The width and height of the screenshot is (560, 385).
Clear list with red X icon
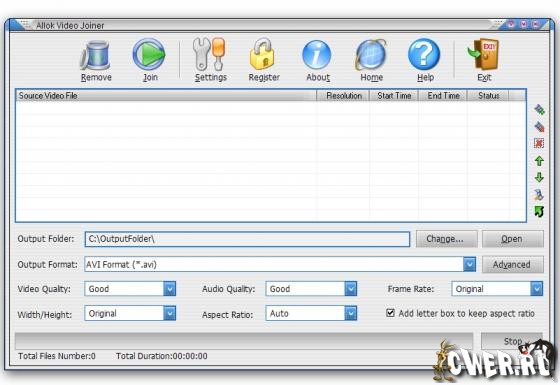pos(539,144)
